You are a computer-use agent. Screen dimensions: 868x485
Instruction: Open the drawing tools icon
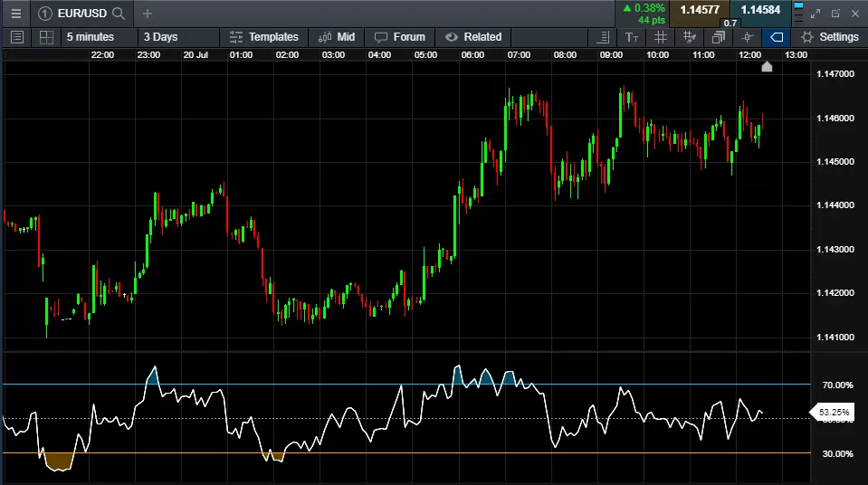690,37
